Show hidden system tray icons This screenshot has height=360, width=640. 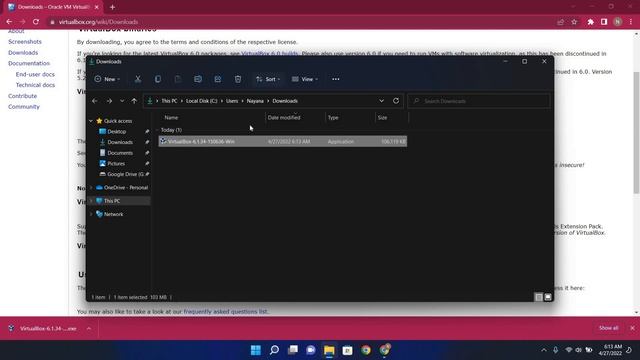click(544, 350)
